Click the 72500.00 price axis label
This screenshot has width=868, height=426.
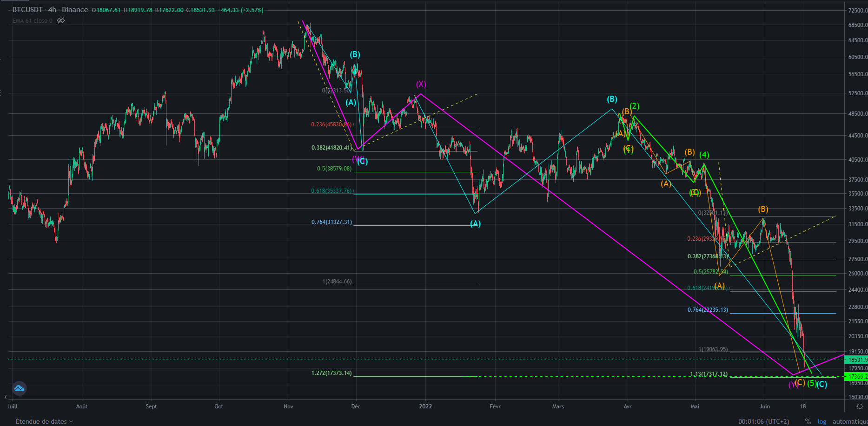(858, 11)
